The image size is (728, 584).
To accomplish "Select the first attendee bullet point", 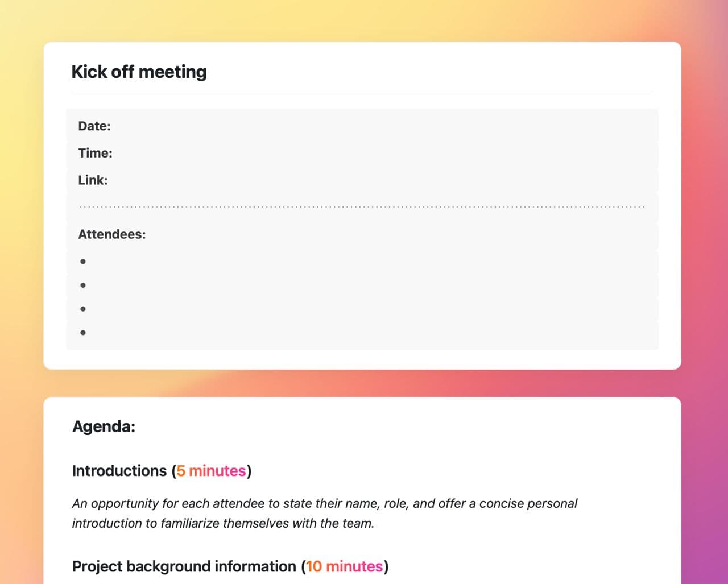I will [83, 262].
